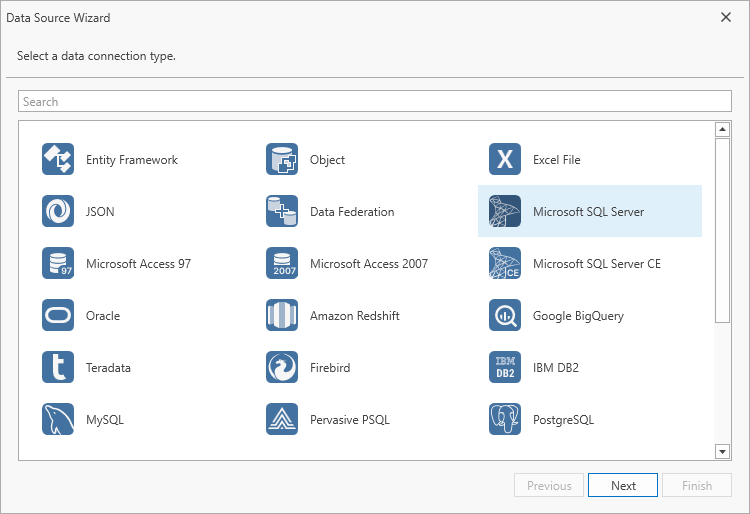Click the vertical scrollbar thumb
Image resolution: width=750 pixels, height=514 pixels.
click(722, 230)
